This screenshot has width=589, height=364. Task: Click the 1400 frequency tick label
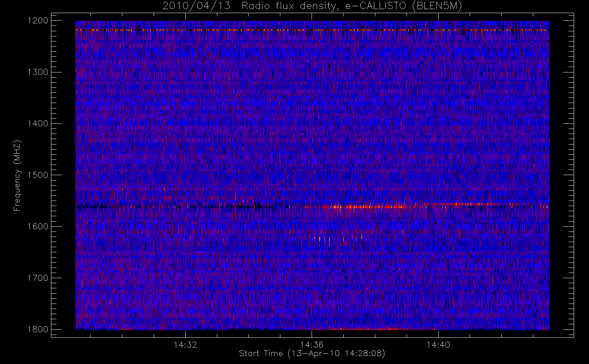point(38,124)
